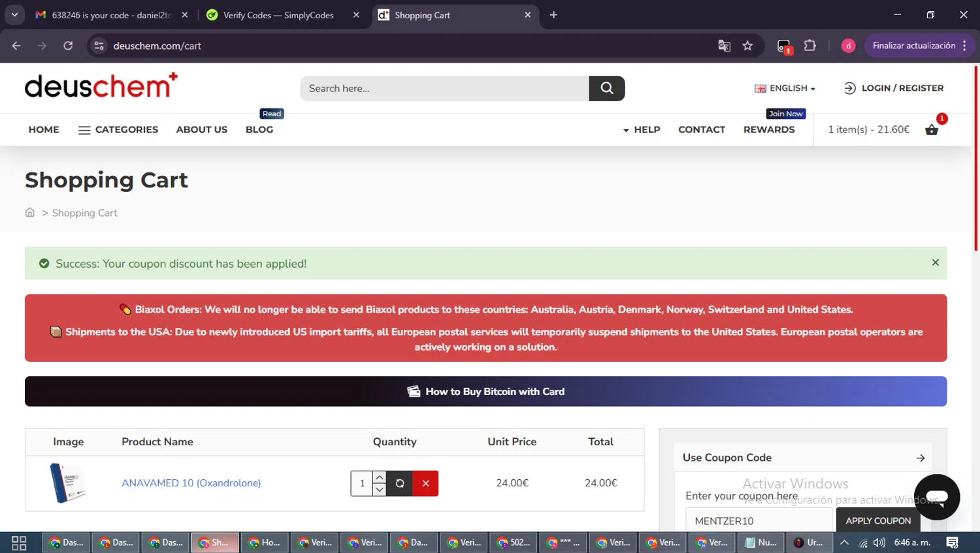Refresh quantity for ANAVAMED 10

[400, 483]
